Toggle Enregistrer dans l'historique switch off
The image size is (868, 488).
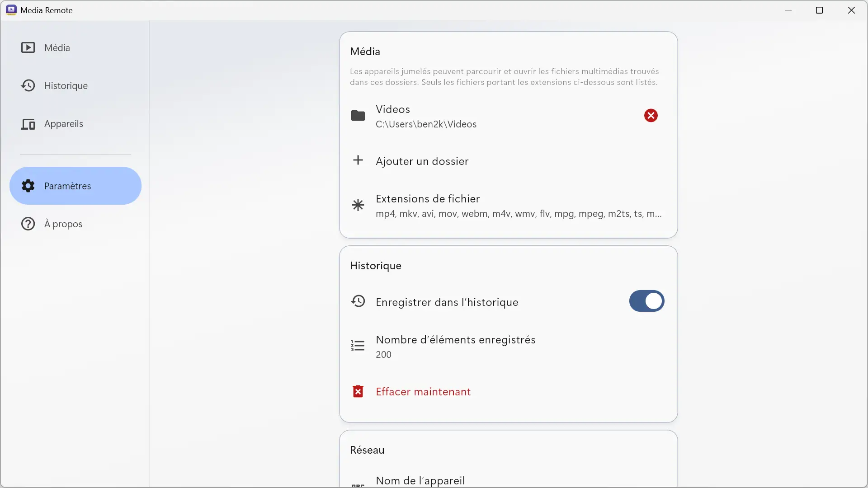[x=646, y=301]
